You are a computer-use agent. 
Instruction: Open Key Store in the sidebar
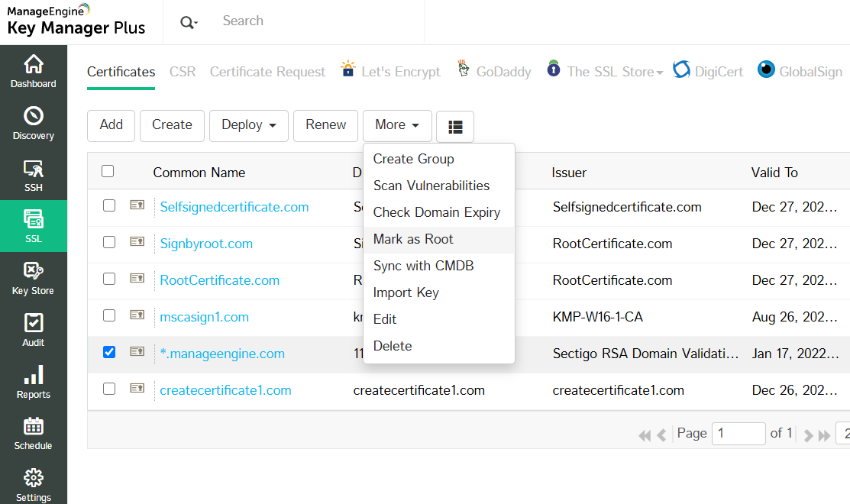34,278
